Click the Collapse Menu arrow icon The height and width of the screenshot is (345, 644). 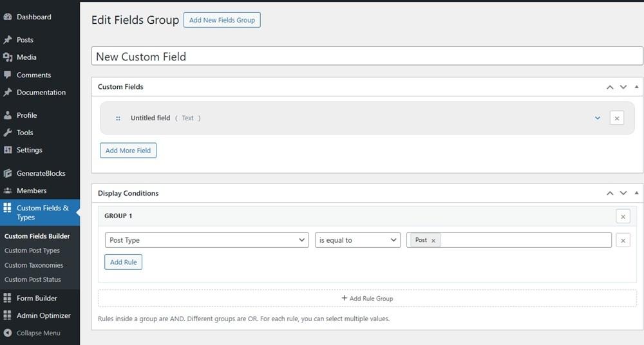click(x=7, y=333)
